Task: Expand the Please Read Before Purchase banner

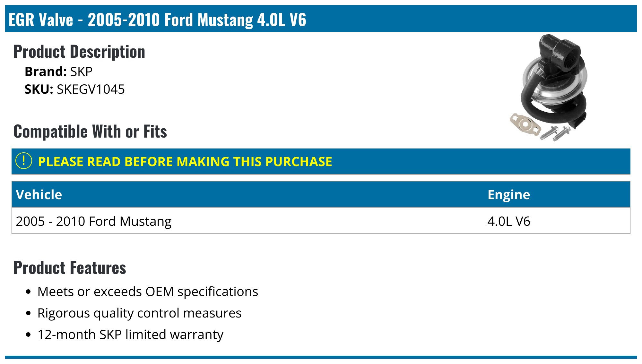Action: [321, 161]
